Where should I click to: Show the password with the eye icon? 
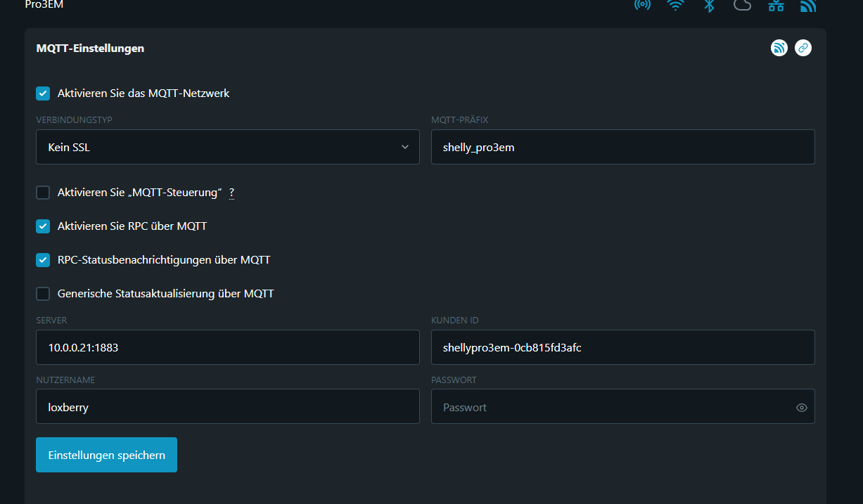(x=801, y=408)
